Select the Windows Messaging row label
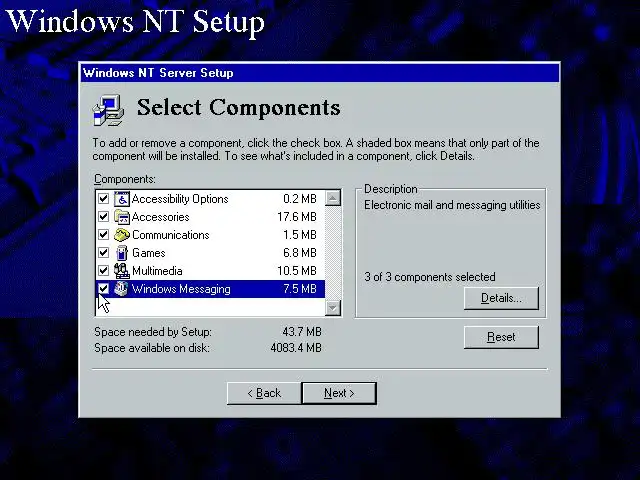Screen dimensions: 640x480 click(181, 289)
